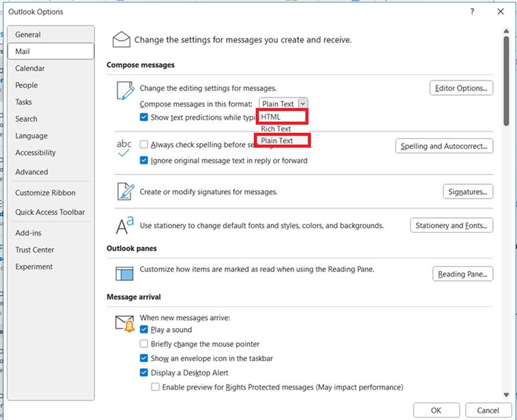Open the Calendar options category
Viewport: 517px width, 420px height.
click(x=51, y=68)
